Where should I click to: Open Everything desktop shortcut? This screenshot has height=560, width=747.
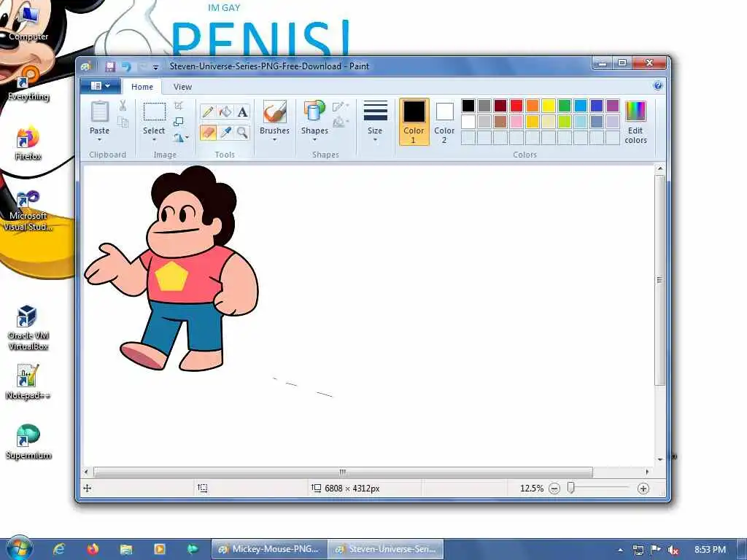tap(28, 83)
